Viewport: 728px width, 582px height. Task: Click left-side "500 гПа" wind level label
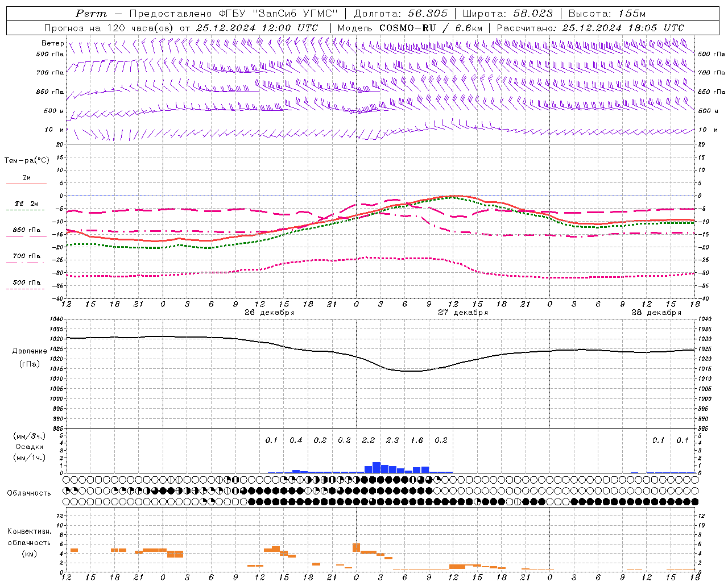point(50,54)
